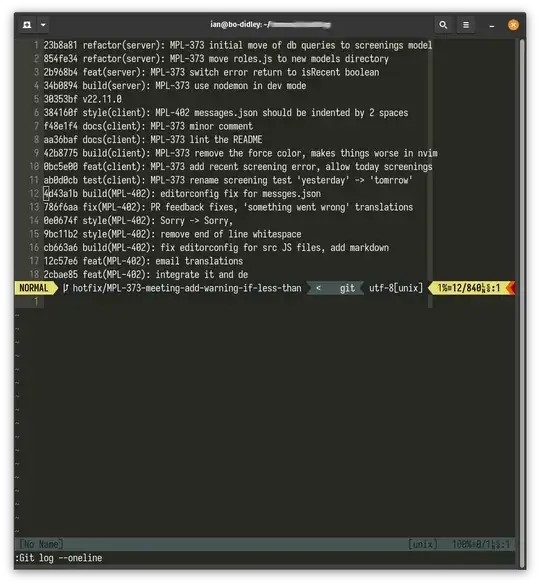Select commit 0bc5e00 add recent screening error
Screen dimensions: 540x585
(x=238, y=167)
